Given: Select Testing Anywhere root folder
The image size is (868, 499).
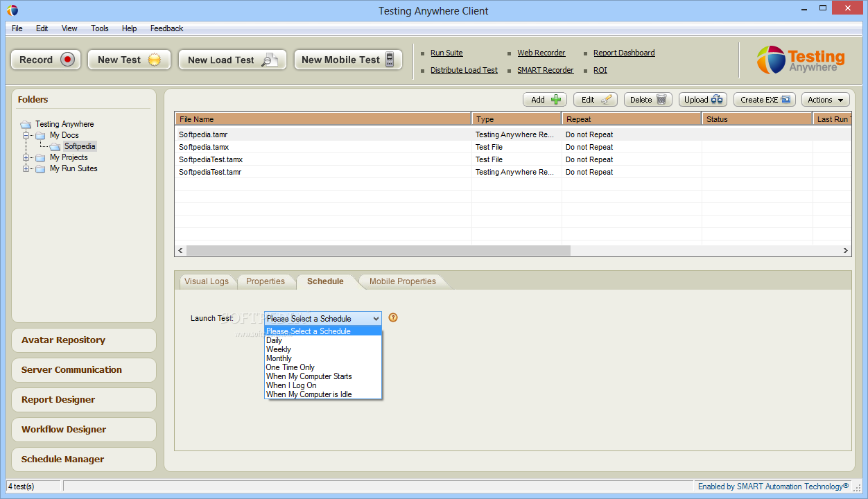Looking at the screenshot, I should coord(64,124).
